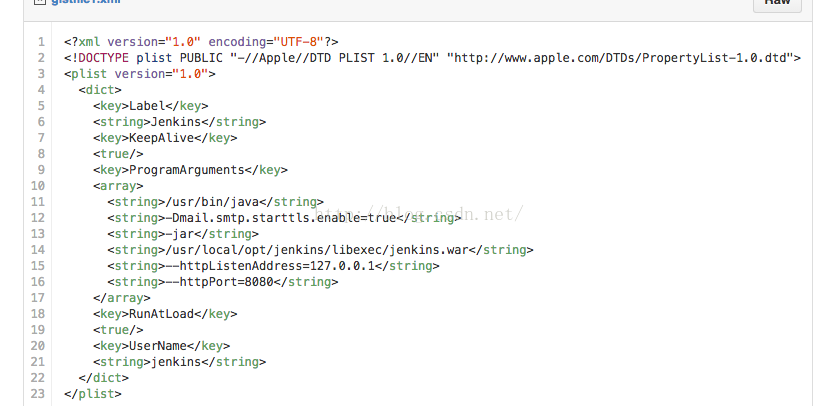Select line number 2
The width and height of the screenshot is (819, 406).
41,57
